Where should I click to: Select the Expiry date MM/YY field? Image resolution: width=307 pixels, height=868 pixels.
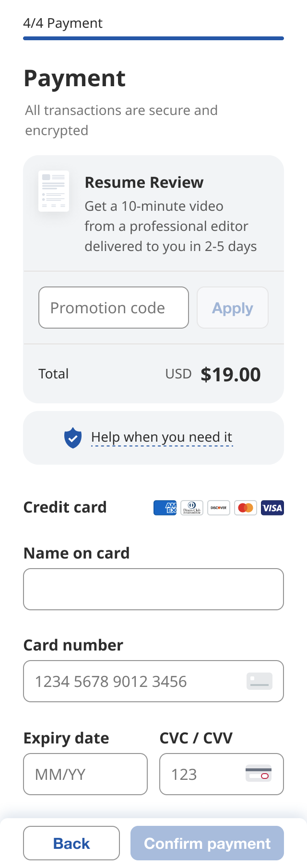click(85, 774)
